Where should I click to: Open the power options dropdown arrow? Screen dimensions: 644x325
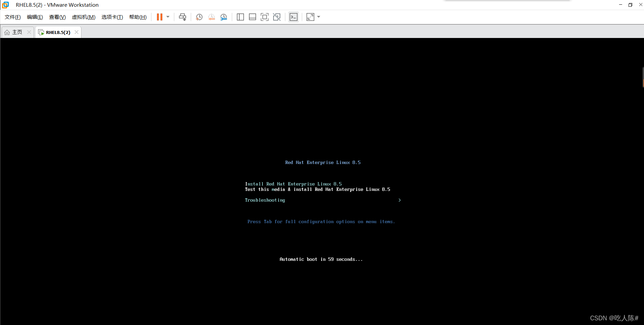(168, 17)
